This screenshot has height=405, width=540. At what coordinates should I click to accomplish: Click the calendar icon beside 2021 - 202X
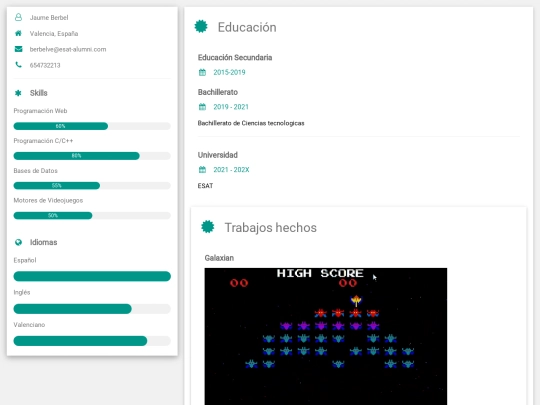[202, 169]
